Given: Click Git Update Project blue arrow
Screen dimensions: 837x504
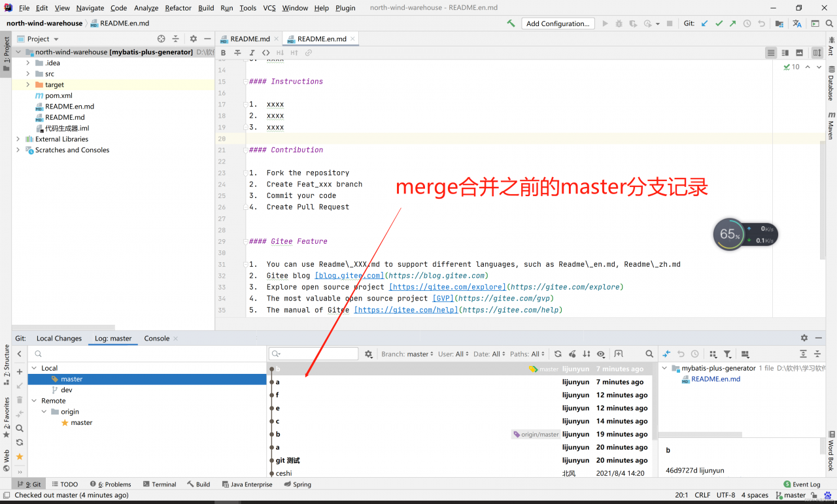Looking at the screenshot, I should [x=704, y=24].
